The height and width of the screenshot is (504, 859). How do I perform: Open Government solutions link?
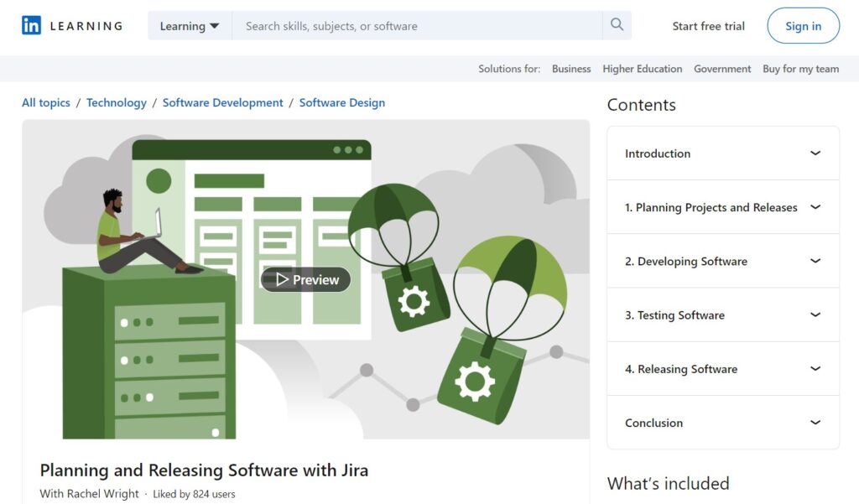[x=722, y=69]
